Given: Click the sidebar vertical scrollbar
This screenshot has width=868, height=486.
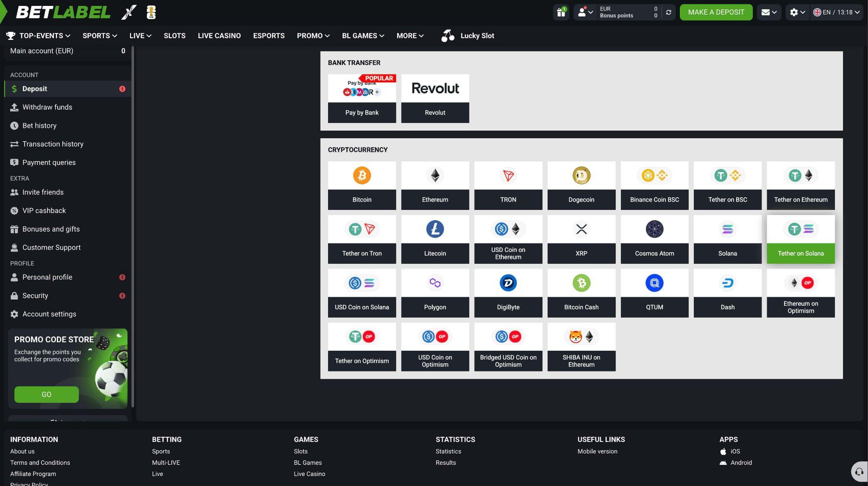Looking at the screenshot, I should tap(133, 227).
